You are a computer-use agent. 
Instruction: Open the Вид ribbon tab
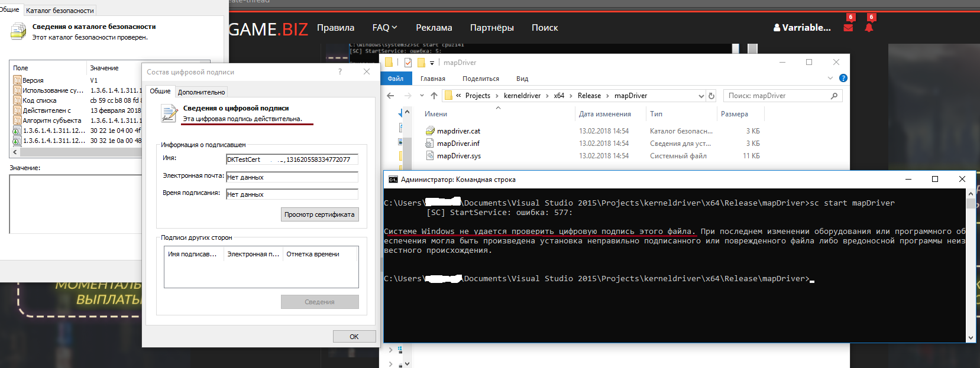tap(522, 79)
